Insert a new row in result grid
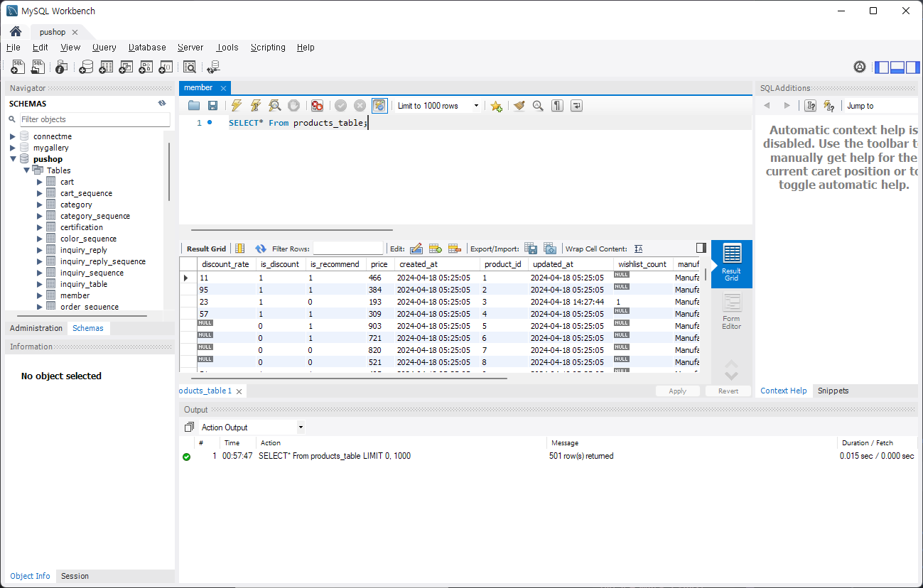Screen dimensions: 923x588 pos(436,249)
